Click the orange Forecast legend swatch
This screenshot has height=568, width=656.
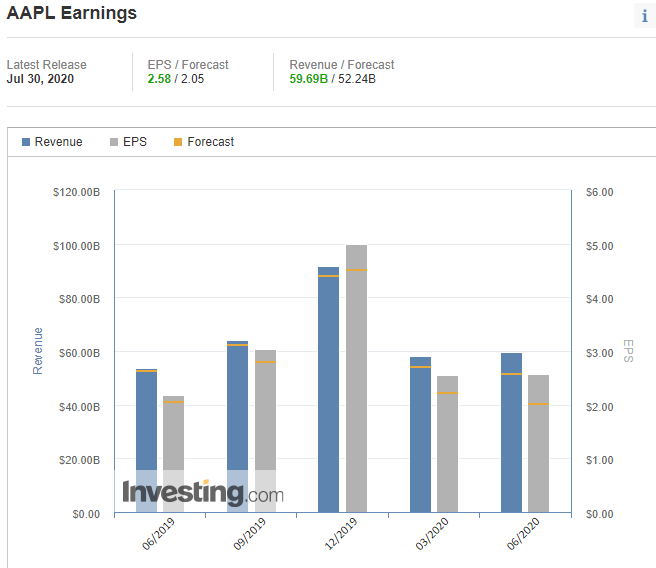178,142
